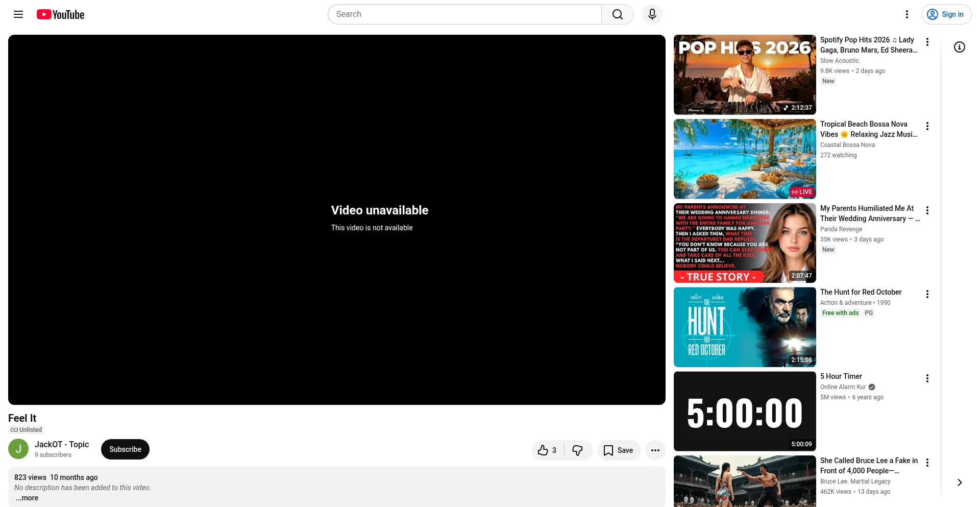Screen dimensions: 980x507
Task: Open She Called Bruce Lee a Fake title
Action: (x=869, y=466)
